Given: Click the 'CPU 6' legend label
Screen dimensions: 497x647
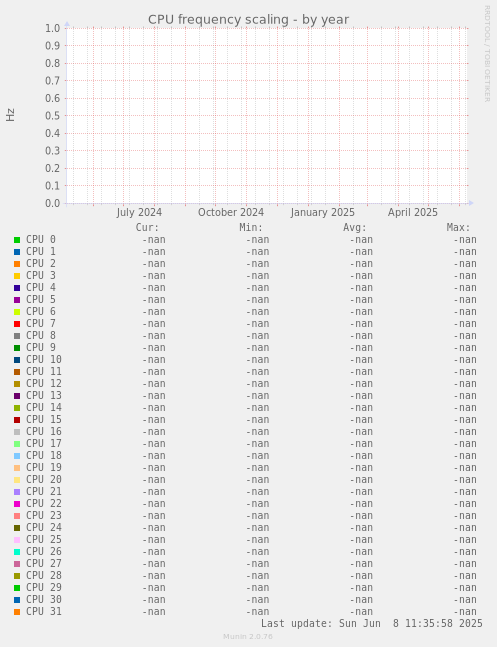Looking at the screenshot, I should coord(41,312).
